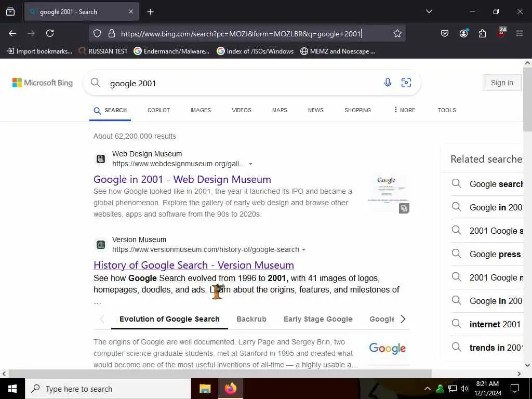The image size is (532, 399).
Task: Open Firefox View tab list icon
Action: (10, 11)
